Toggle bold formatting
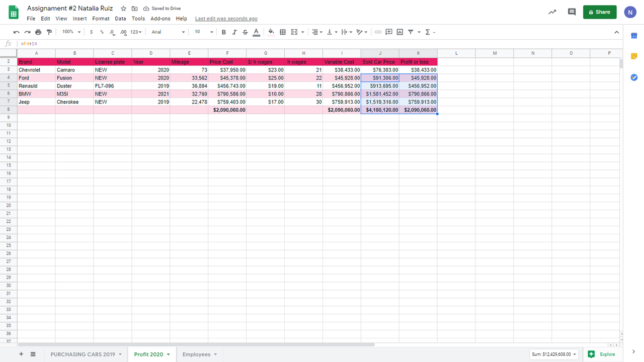 [224, 32]
